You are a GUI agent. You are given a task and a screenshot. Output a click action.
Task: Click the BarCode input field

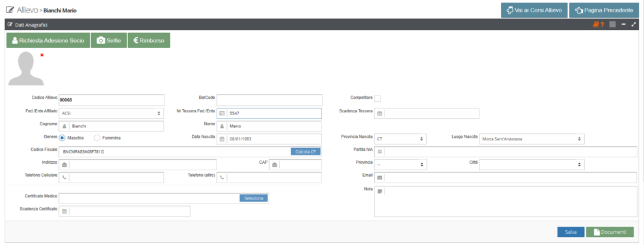(x=269, y=100)
